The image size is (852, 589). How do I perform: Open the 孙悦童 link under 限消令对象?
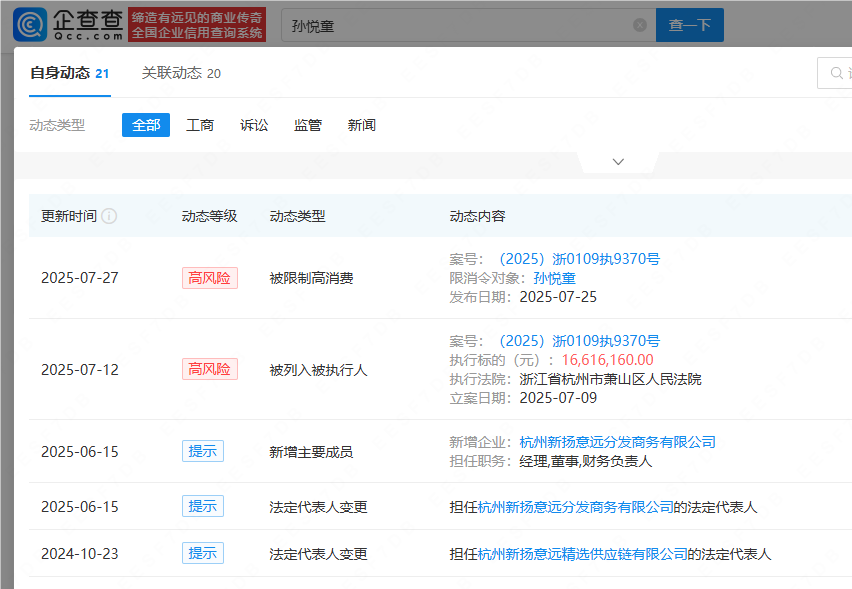[554, 278]
